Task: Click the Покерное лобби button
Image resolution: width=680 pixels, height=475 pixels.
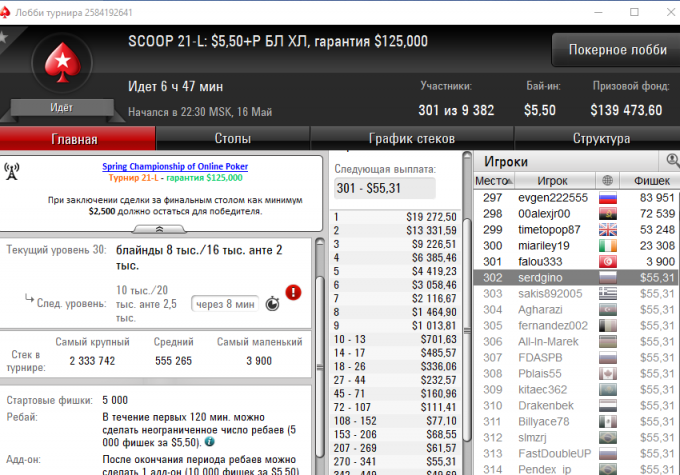Action: pyautogui.click(x=617, y=50)
